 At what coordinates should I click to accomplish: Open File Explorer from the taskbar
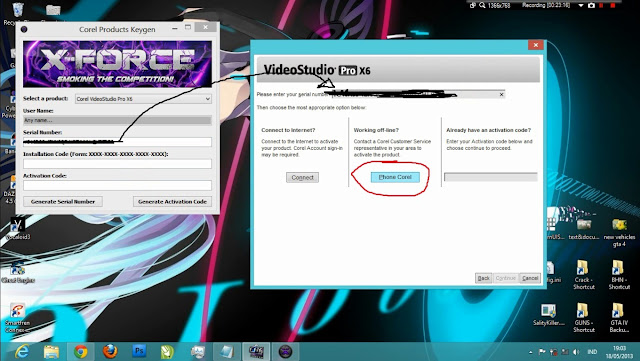pos(51,352)
